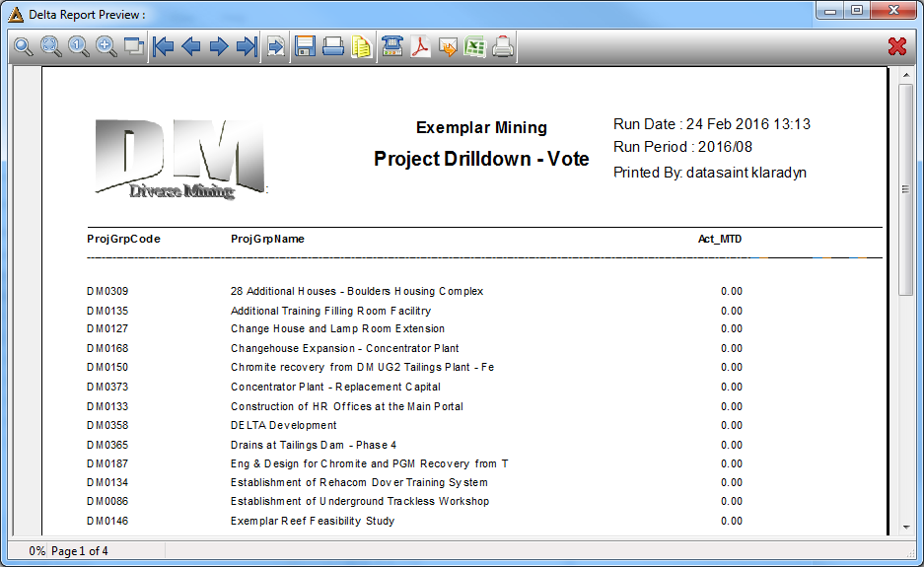Print report with blue printer icon
924x567 pixels.
333,46
